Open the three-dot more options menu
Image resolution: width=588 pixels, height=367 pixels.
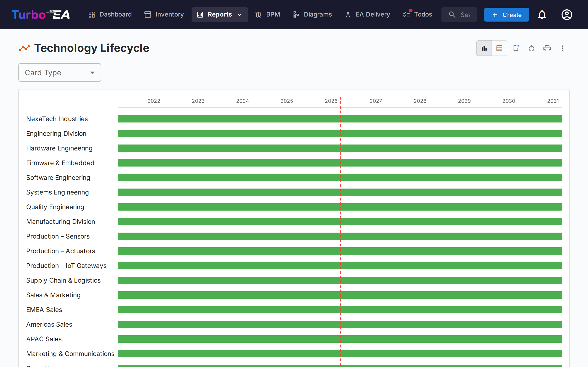pyautogui.click(x=563, y=48)
